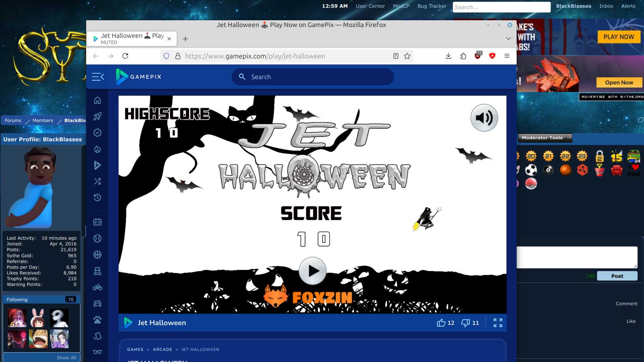Screen dimensions: 644x362
Task: Open the ModCP menu item
Action: tap(401, 6)
